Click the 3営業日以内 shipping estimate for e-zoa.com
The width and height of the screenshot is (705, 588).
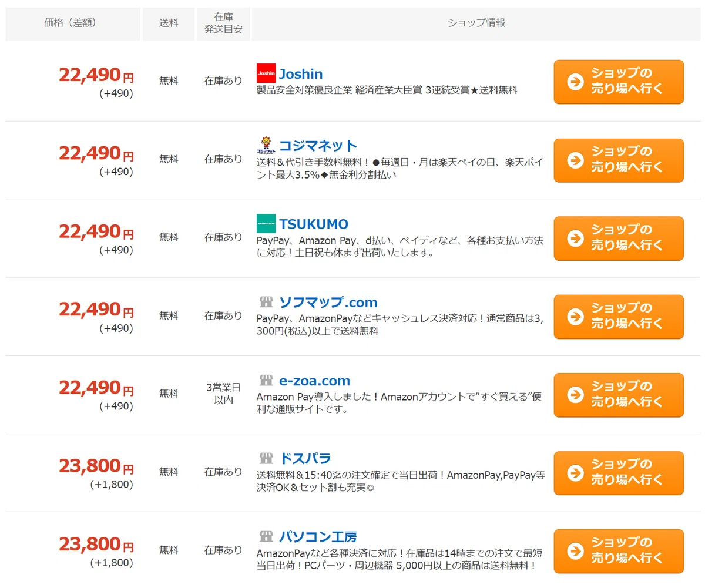[x=223, y=394]
